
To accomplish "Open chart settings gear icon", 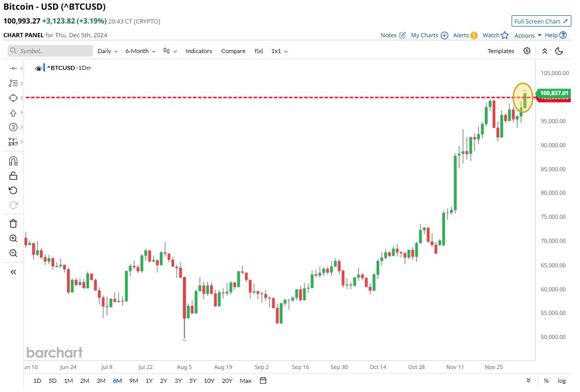I will click(527, 51).
